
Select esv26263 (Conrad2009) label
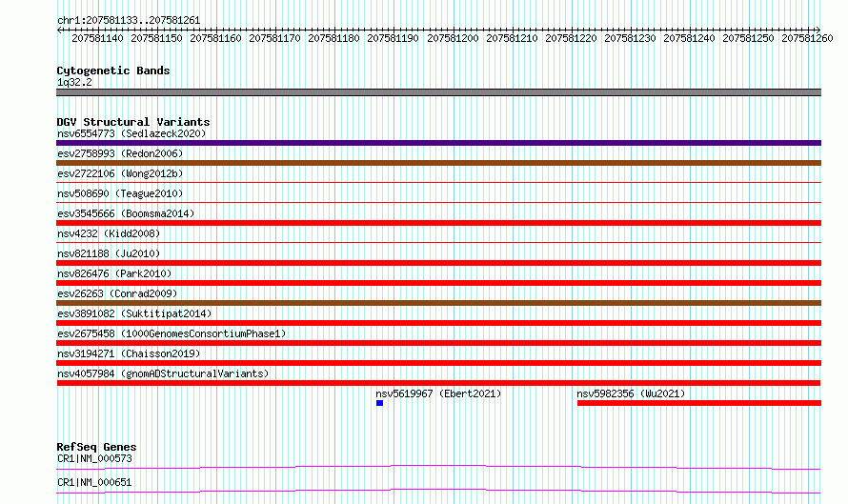[x=117, y=293]
